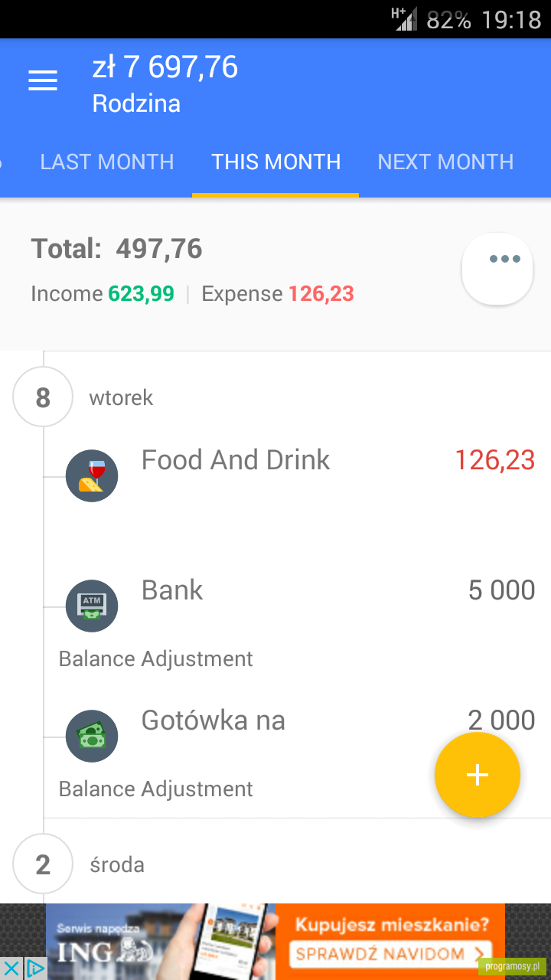
Task: Select day 2 środa marker
Action: tap(43, 864)
